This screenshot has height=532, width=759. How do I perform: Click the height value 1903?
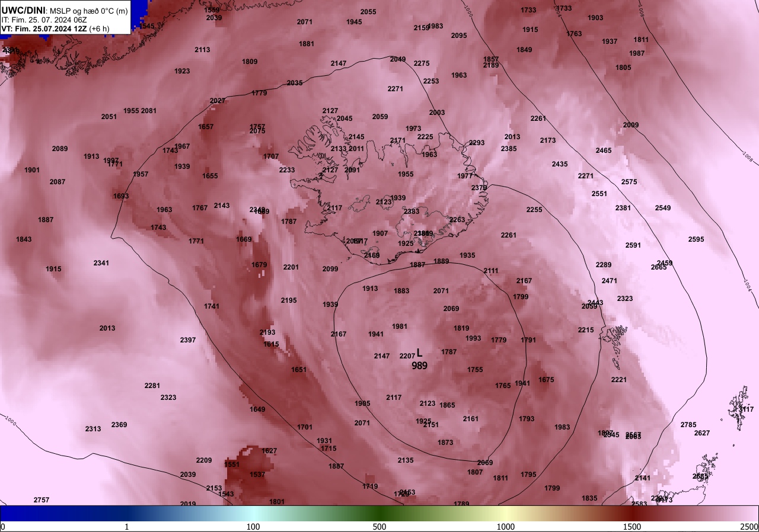595,18
